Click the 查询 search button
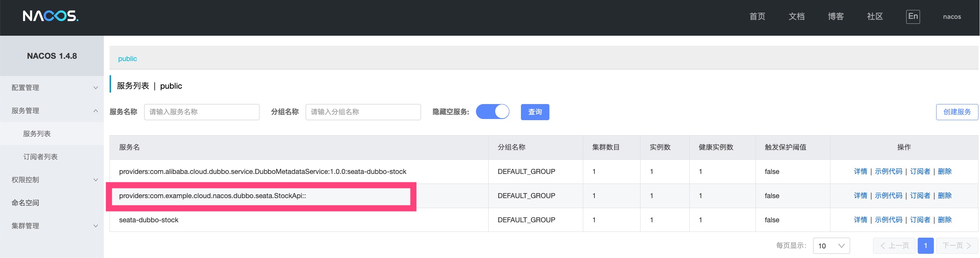Image resolution: width=980 pixels, height=258 pixels. click(x=535, y=112)
